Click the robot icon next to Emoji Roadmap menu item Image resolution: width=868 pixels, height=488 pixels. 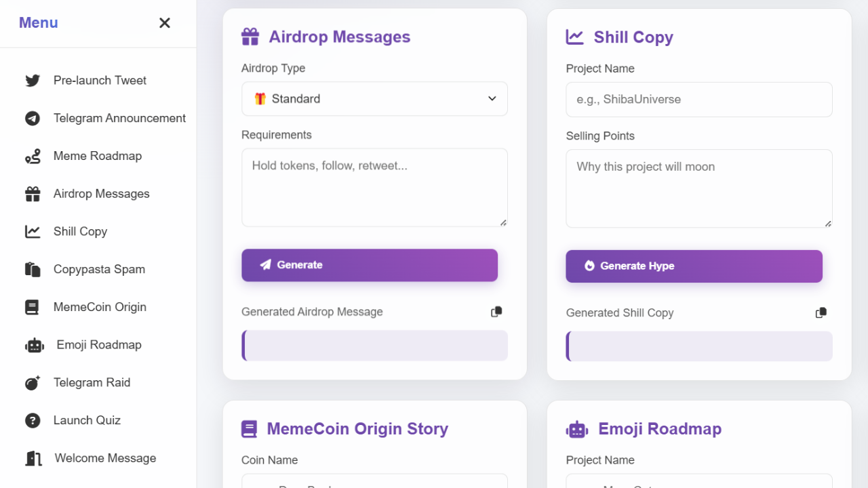click(34, 345)
